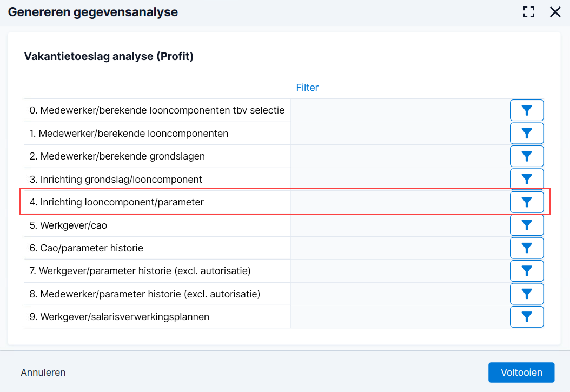Open filter for Werkgever/parameter historie

(526, 271)
